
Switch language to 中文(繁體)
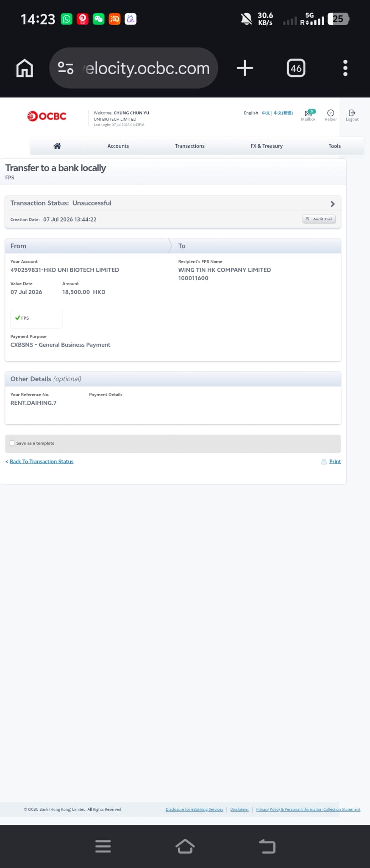(x=283, y=113)
